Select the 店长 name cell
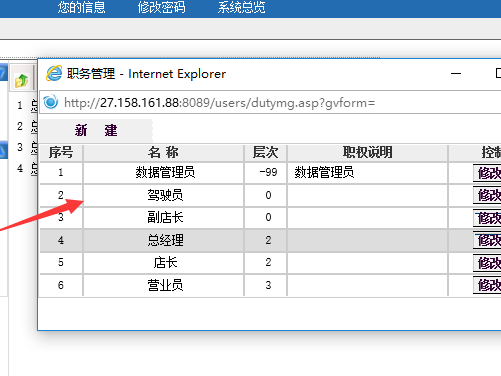Viewport: 501px width, 376px height. [x=163, y=263]
